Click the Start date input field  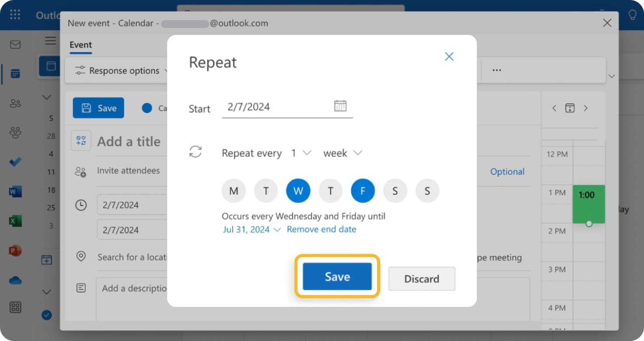pos(276,107)
